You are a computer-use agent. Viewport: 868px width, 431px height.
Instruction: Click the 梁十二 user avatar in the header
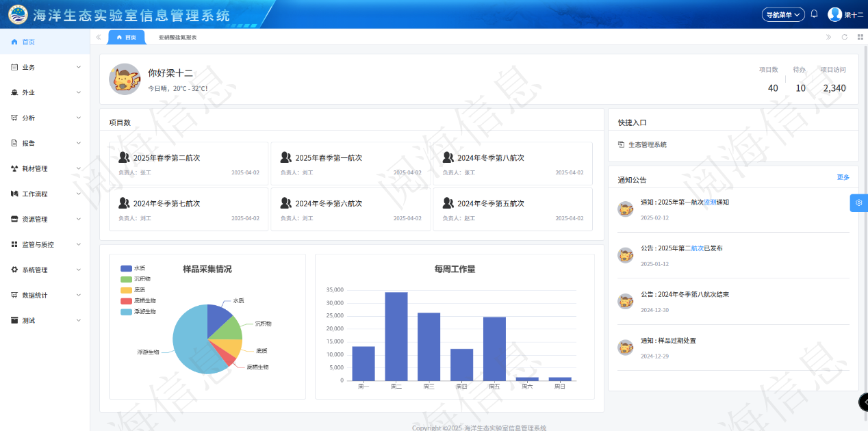(834, 14)
